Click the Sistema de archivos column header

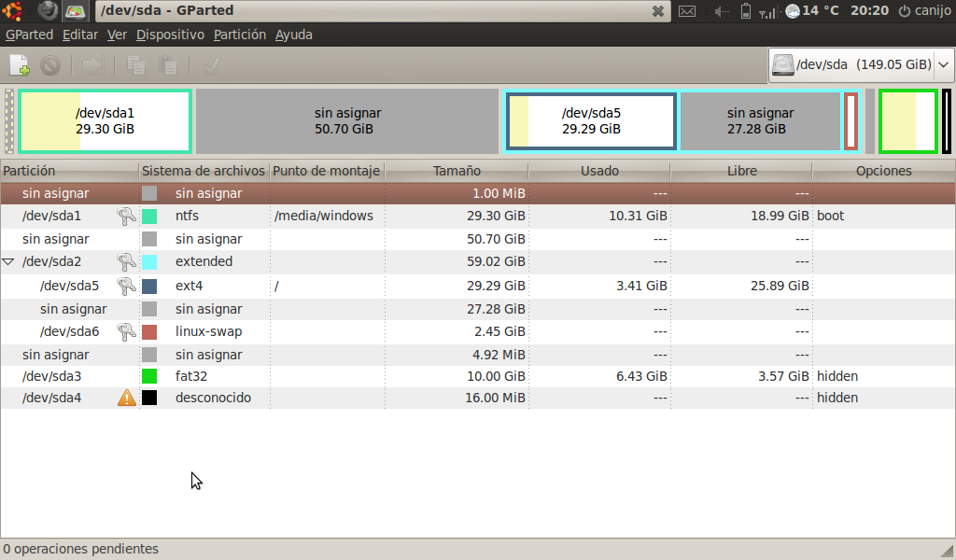(x=204, y=171)
